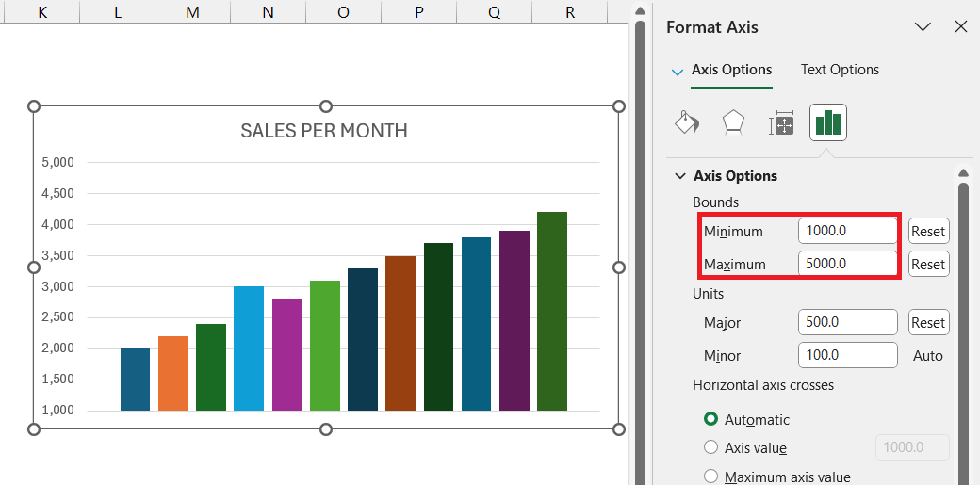Open the Fill & Line paint bucket tab

pos(687,122)
